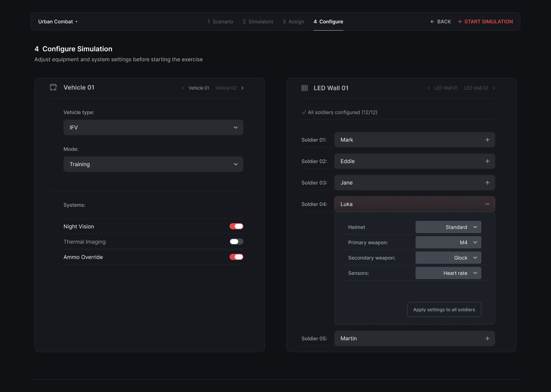The width and height of the screenshot is (551, 392).
Task: Expand Soldier 01 Mark with plus icon
Action: tap(487, 140)
